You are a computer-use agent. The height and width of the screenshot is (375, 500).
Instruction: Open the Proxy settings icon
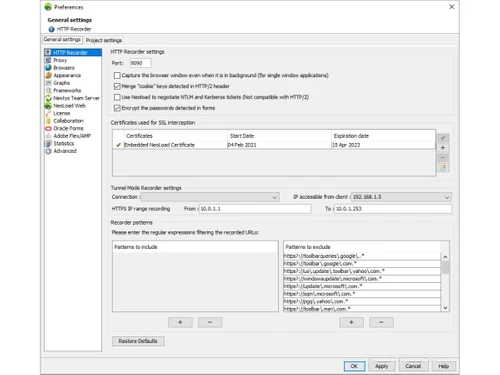(x=48, y=60)
